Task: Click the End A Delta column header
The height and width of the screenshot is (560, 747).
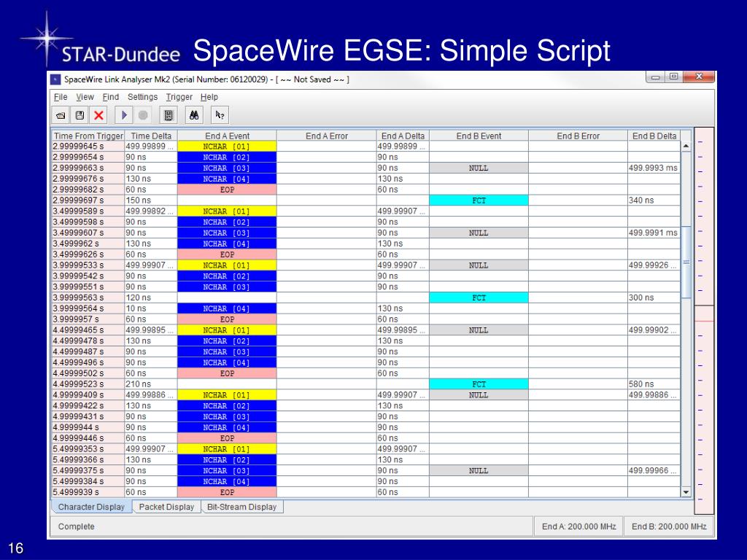Action: tap(403, 136)
